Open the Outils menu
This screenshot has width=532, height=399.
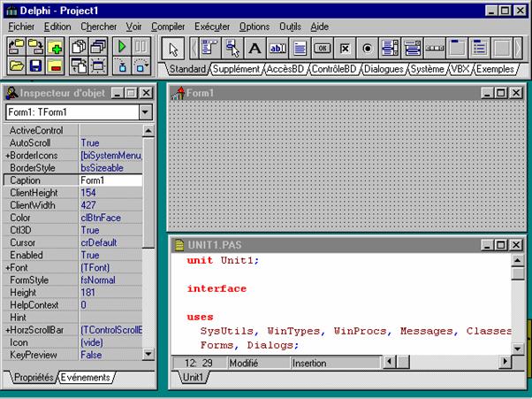click(290, 27)
